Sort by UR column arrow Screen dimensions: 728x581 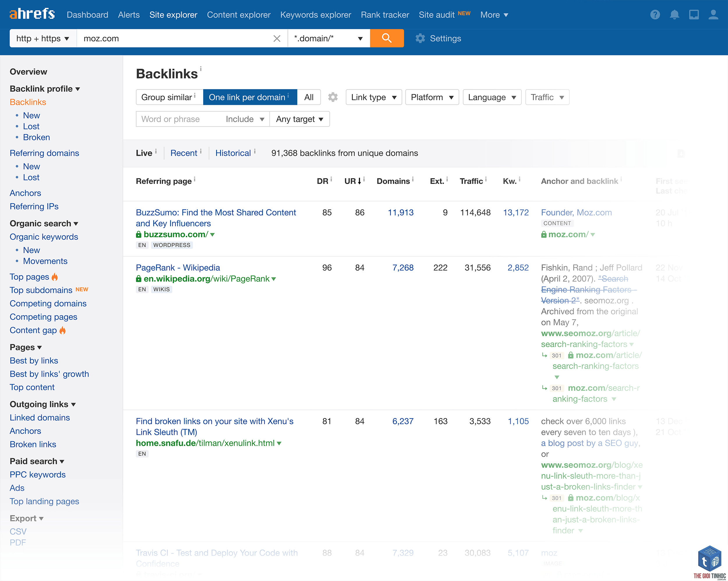tap(359, 181)
